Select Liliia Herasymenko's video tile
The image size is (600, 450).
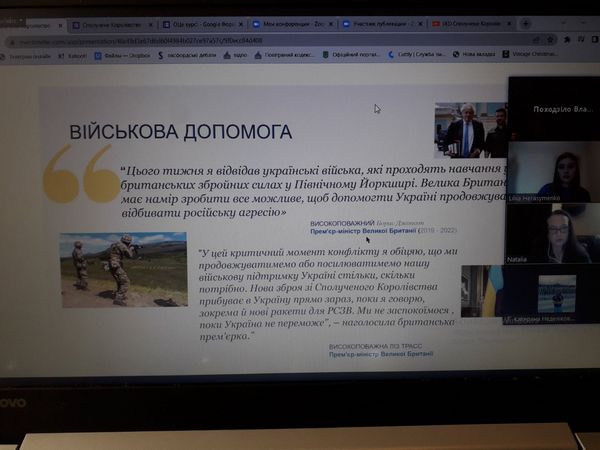pyautogui.click(x=554, y=172)
